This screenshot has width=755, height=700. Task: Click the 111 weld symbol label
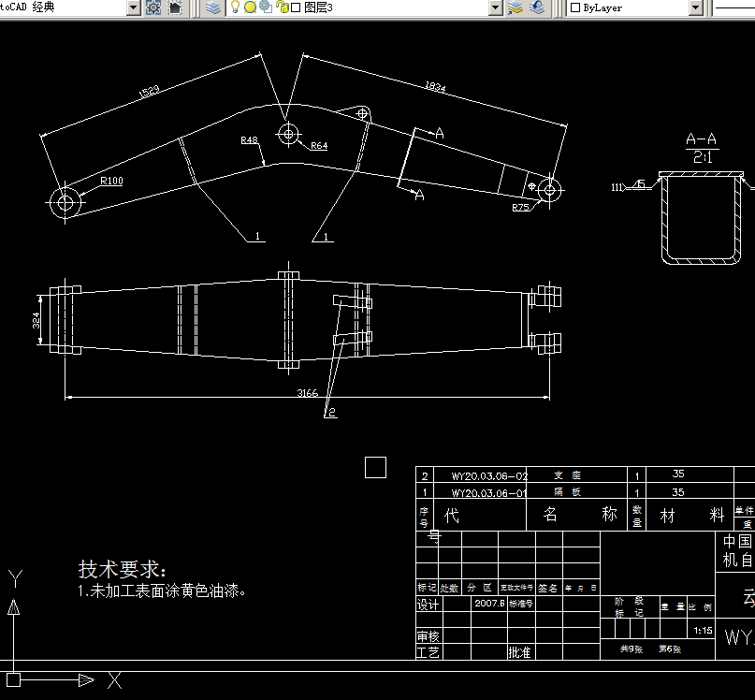pos(617,187)
